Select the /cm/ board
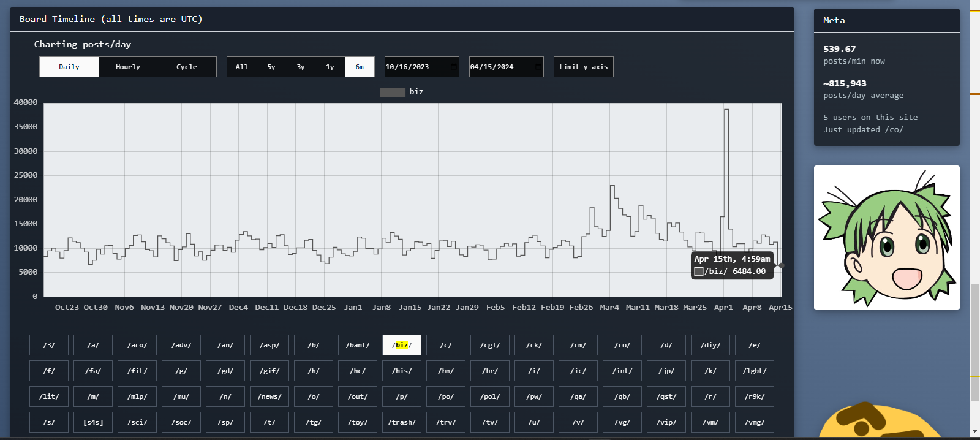The image size is (980, 440). pos(578,345)
